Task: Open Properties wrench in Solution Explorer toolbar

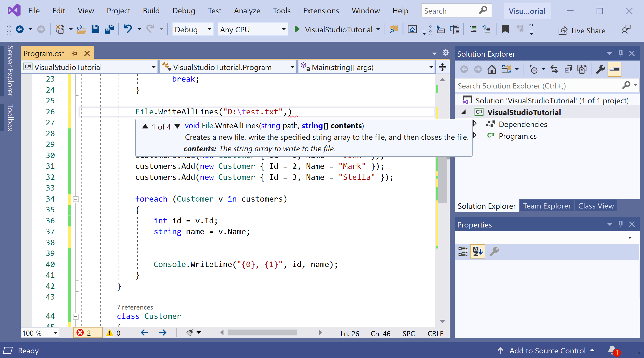Action: (600, 69)
